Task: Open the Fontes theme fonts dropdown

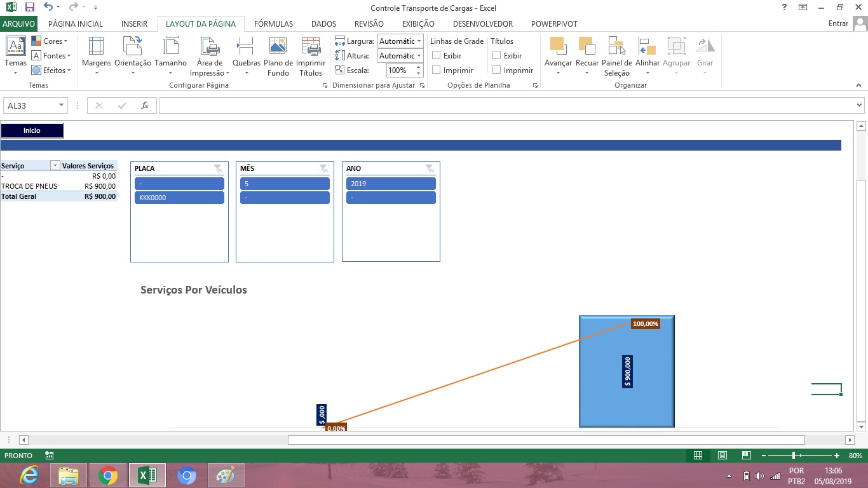Action: (x=51, y=56)
